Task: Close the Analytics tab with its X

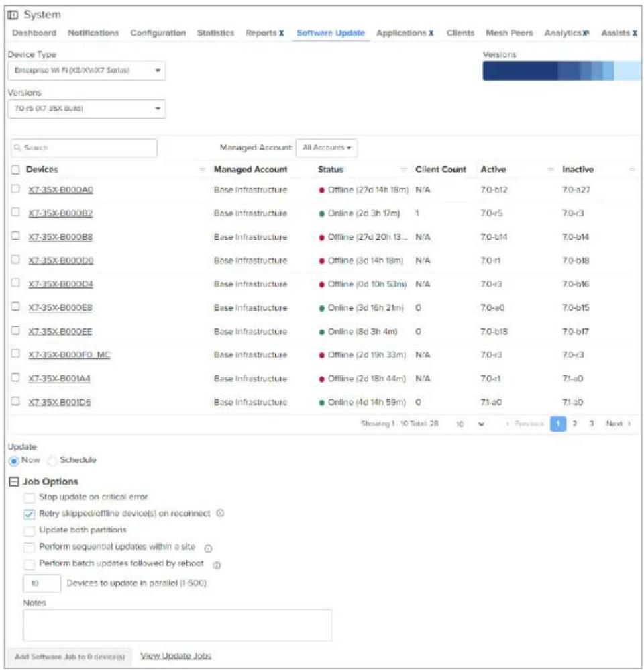Action: point(586,33)
